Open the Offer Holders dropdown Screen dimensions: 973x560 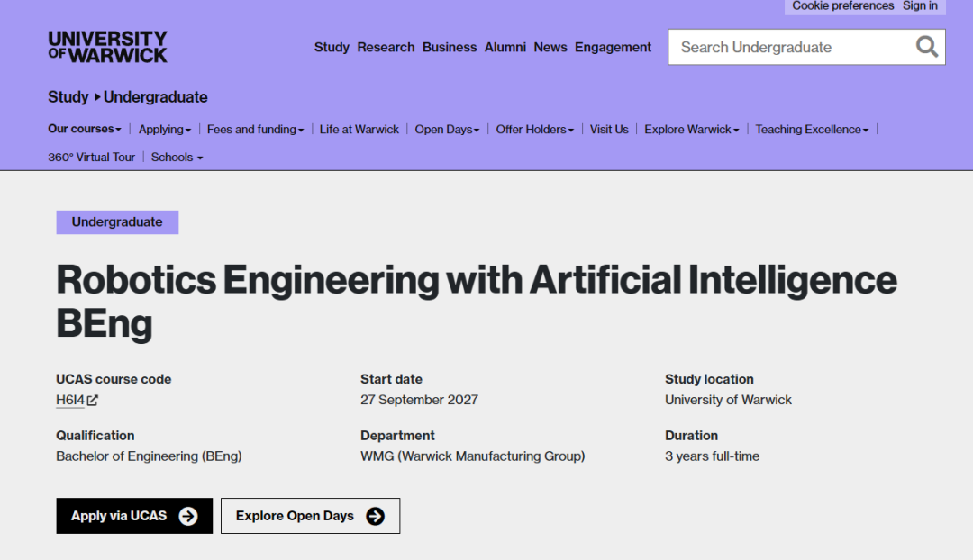point(535,129)
